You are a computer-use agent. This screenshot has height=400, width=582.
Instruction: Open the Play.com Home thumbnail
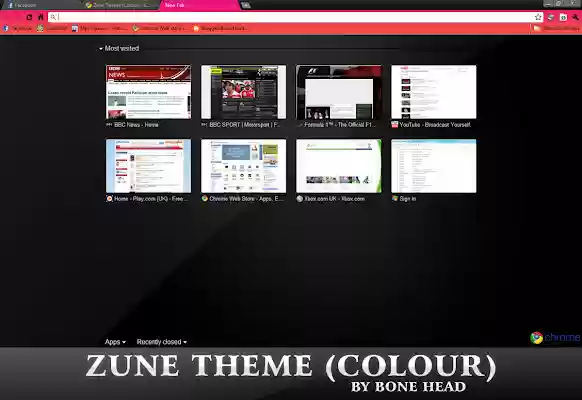(x=148, y=166)
